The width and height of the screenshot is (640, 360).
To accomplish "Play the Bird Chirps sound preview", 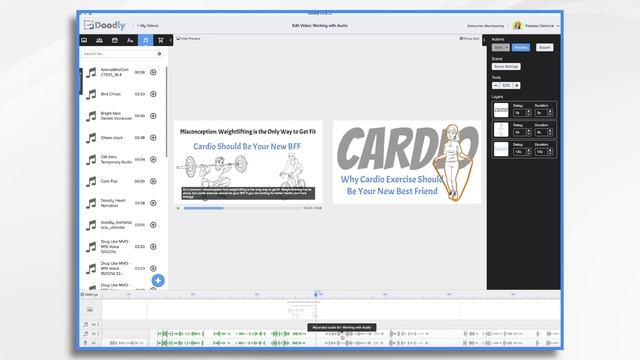I will 153,94.
